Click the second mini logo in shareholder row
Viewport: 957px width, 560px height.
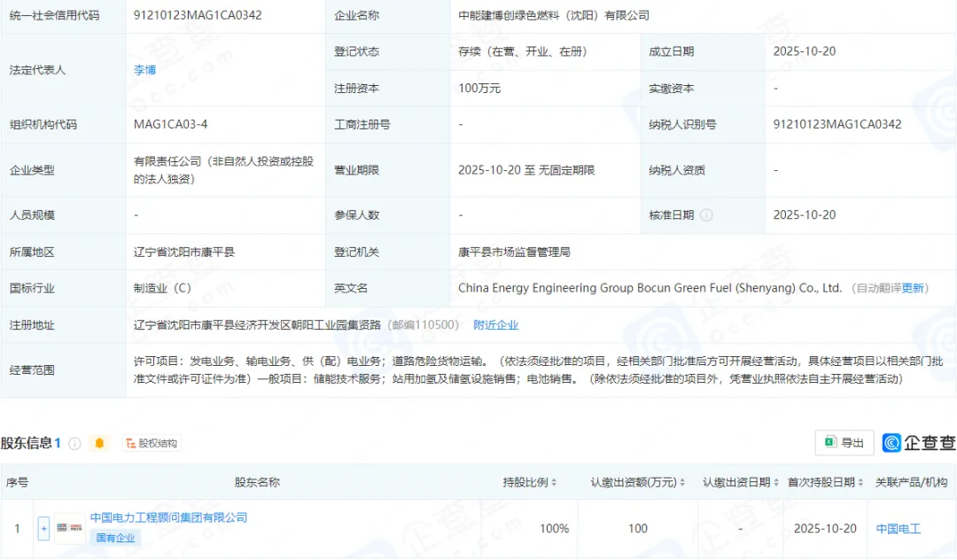(x=76, y=526)
